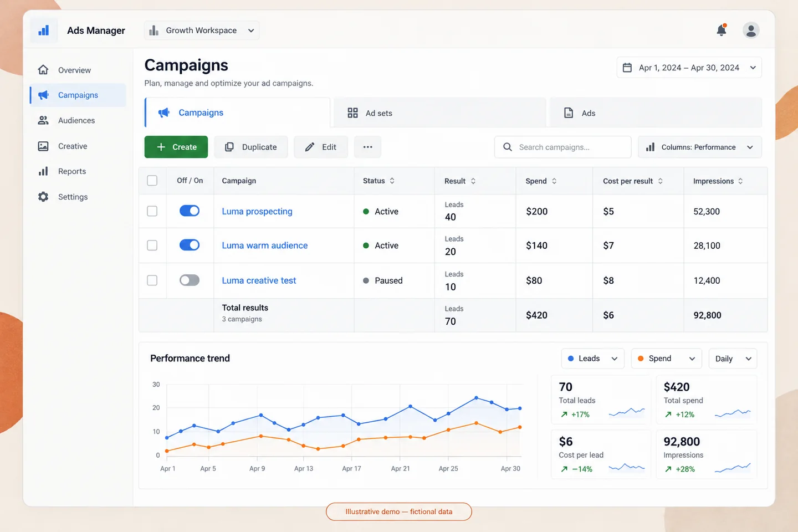Sort by Cost per result arrows
Screen dimensions: 798x532
661,181
